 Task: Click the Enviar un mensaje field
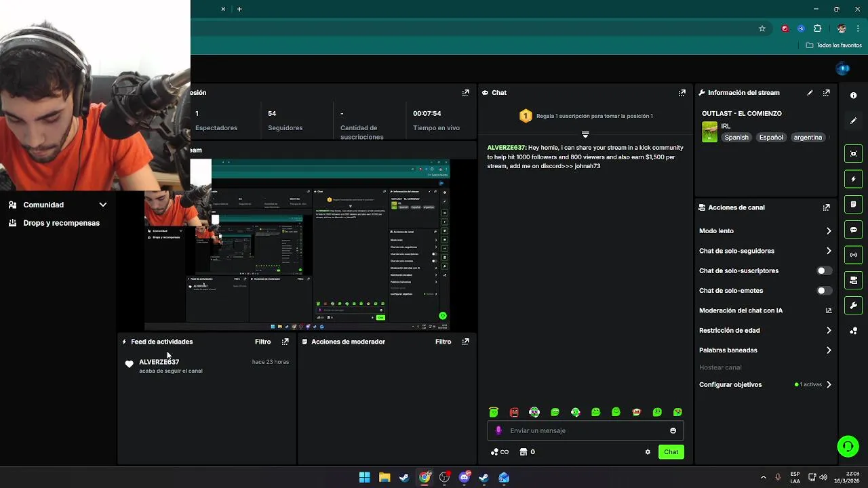tap(585, 430)
